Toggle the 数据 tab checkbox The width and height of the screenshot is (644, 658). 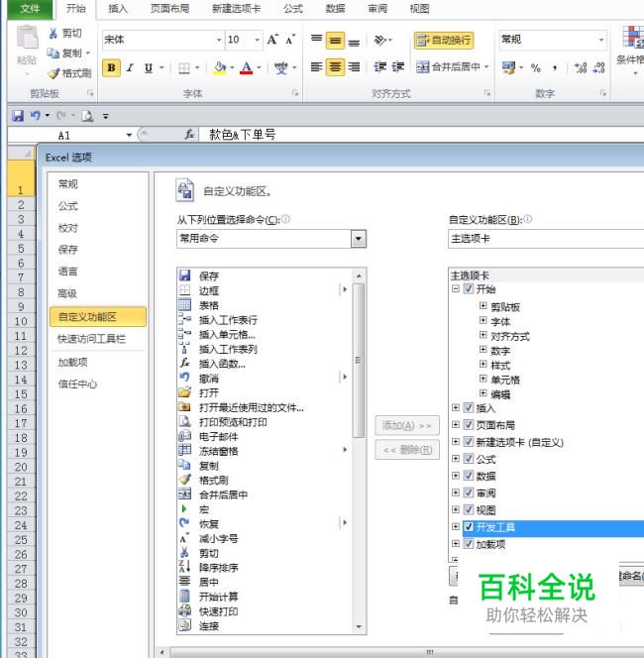pyautogui.click(x=469, y=476)
